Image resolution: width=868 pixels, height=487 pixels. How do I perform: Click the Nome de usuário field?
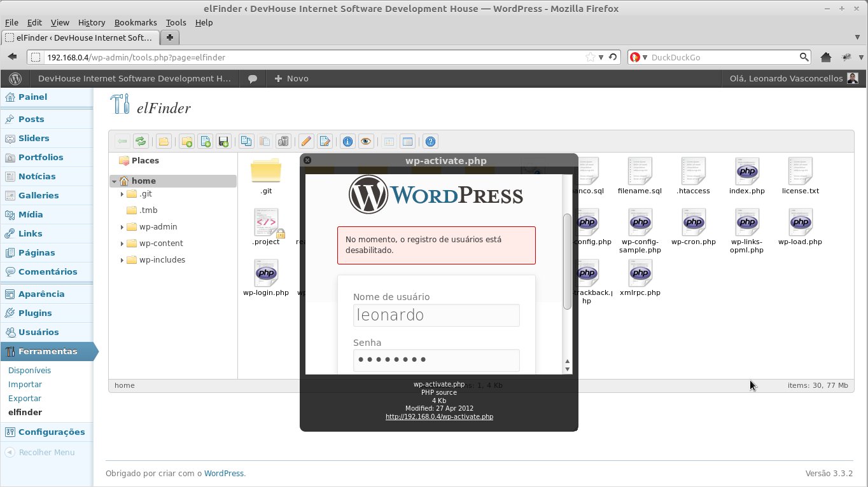[x=436, y=315]
